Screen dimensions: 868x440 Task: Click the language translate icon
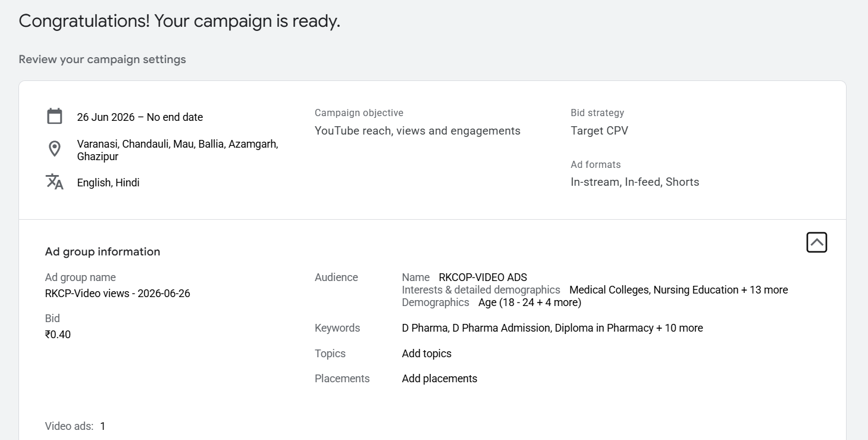(x=55, y=182)
